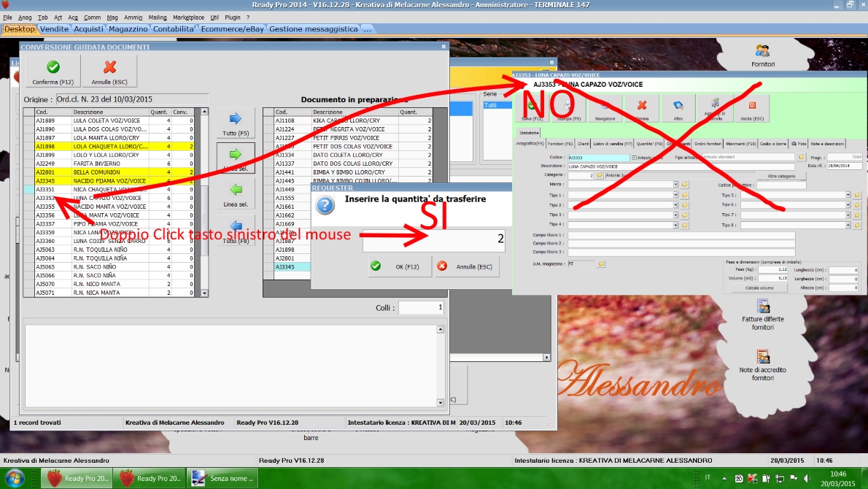
Task: Open Windows Start button
Action: pyautogui.click(x=13, y=479)
